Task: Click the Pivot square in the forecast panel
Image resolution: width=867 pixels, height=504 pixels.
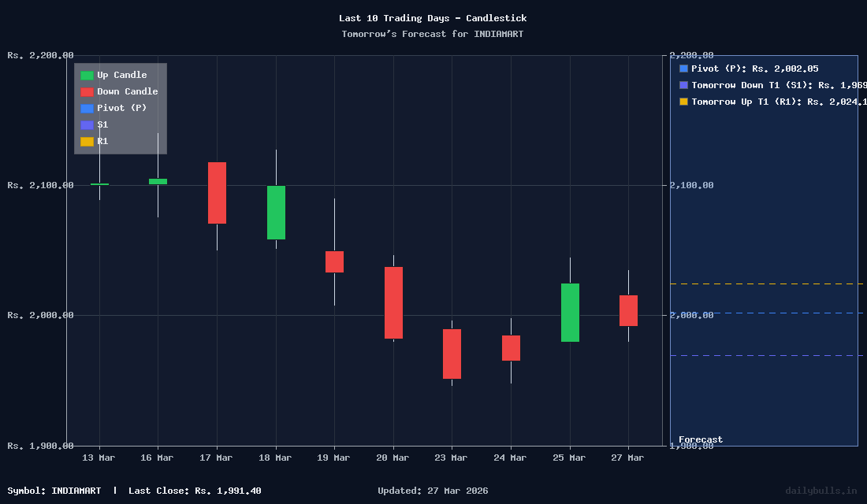Action: point(683,69)
